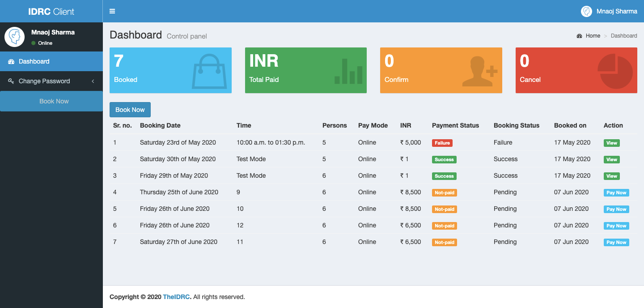Screen dimensions: 644x308
Task: Click the bar chart icon on Total Paid card
Action: pos(348,72)
